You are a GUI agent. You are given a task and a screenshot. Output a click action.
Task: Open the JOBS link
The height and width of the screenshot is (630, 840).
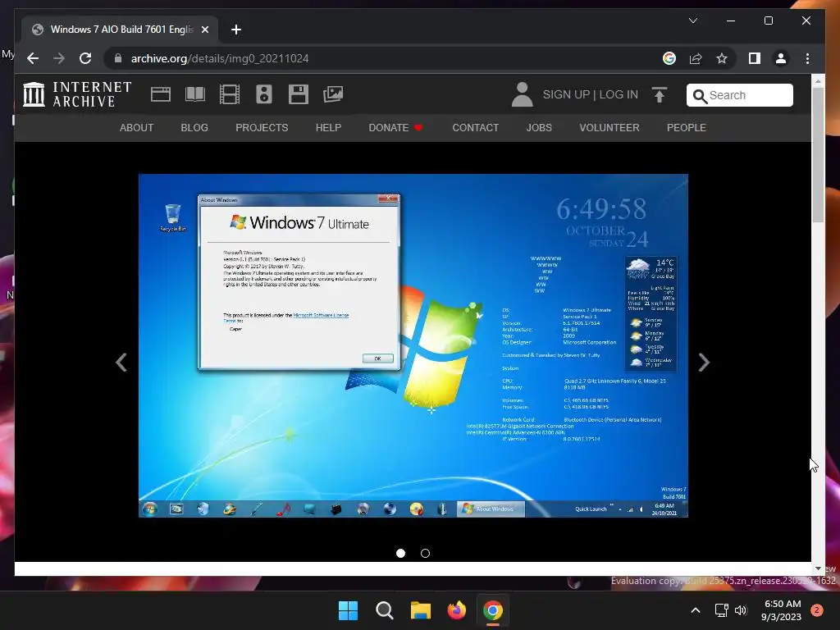[539, 127]
